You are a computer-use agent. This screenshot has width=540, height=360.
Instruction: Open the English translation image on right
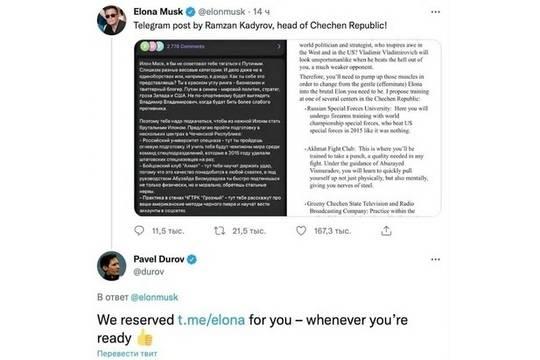(364, 128)
